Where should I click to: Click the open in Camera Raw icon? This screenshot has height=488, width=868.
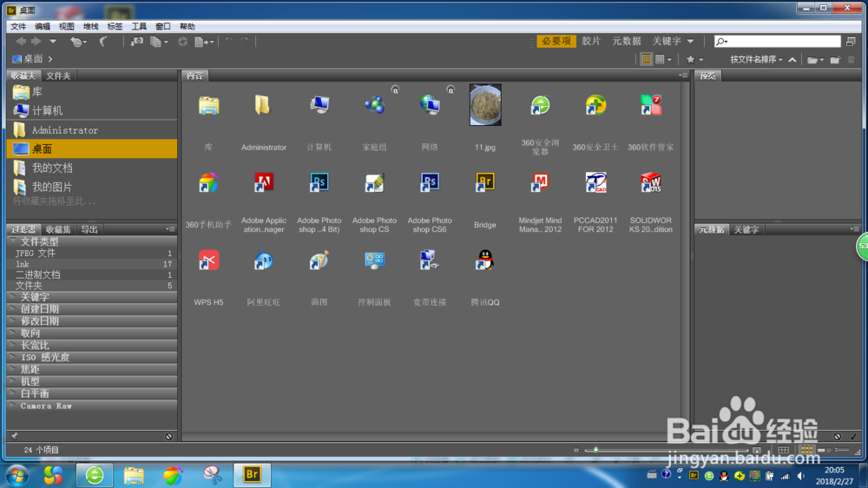click(x=182, y=42)
